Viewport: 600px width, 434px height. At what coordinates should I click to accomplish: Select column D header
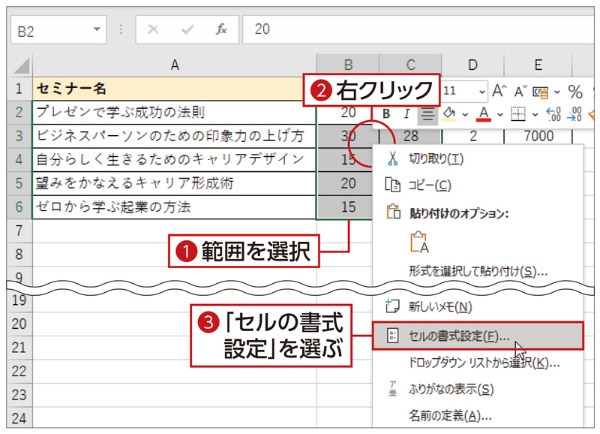tap(473, 65)
